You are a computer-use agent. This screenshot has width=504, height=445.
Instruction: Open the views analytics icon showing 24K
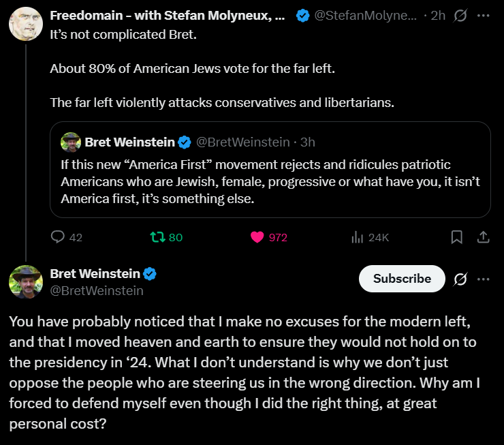coord(357,237)
